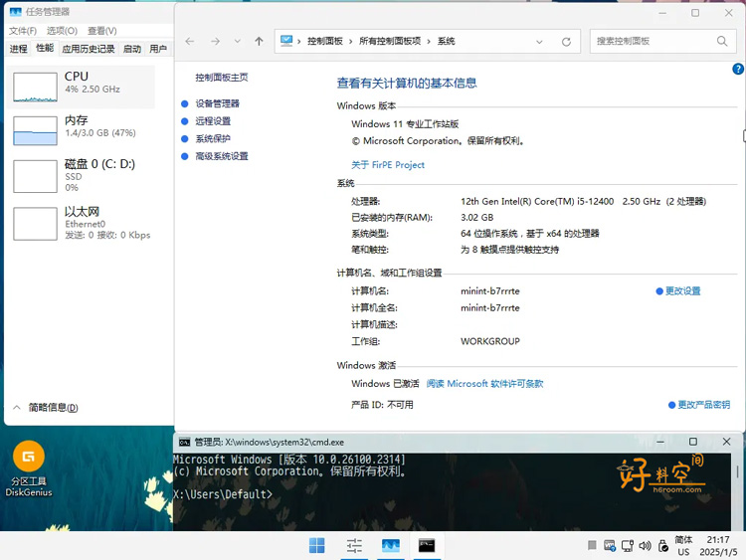This screenshot has height=560, width=746.
Task: Switch input method 简体 US indicator
Action: 683,546
